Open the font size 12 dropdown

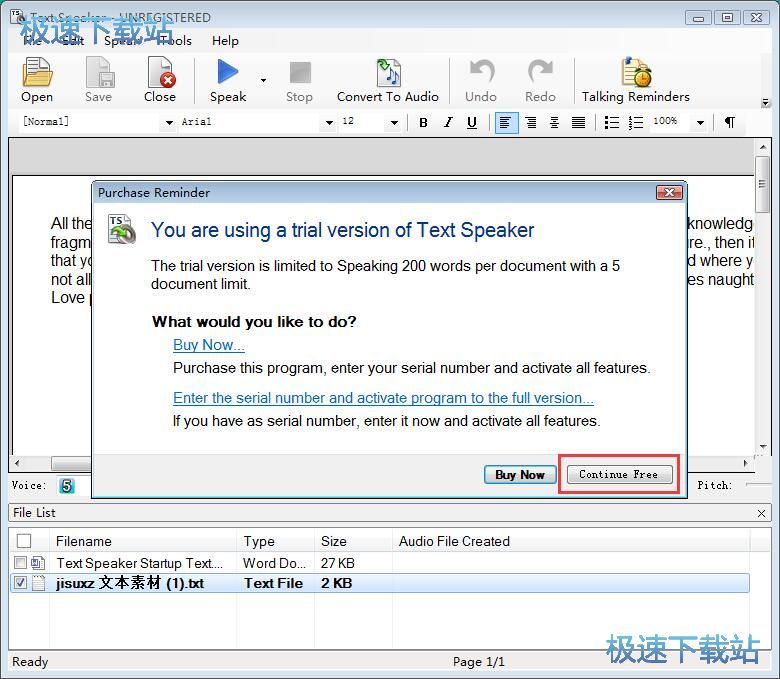pyautogui.click(x=394, y=122)
